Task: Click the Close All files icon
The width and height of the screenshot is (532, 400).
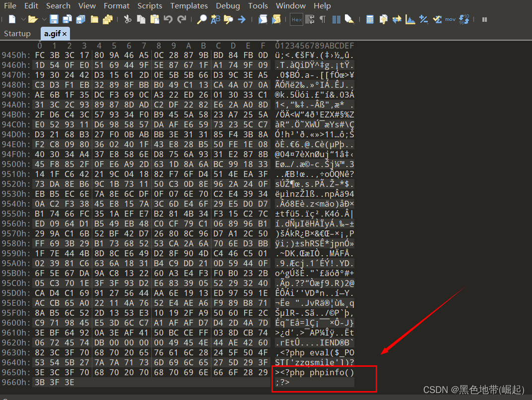Action: coord(108,19)
